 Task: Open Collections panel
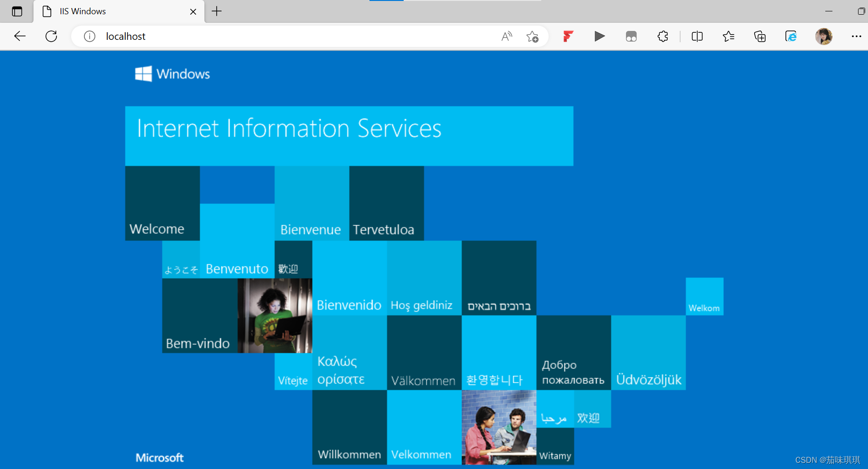tap(759, 37)
